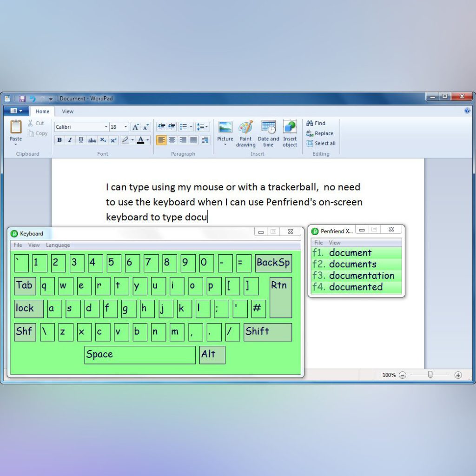Switch to the View ribbon tab
This screenshot has width=476, height=476.
pyautogui.click(x=68, y=112)
